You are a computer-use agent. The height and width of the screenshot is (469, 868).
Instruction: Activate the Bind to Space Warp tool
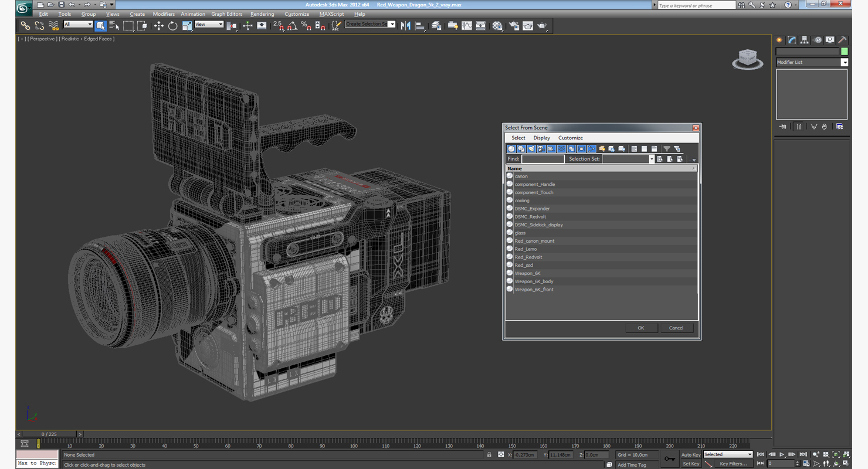point(53,26)
